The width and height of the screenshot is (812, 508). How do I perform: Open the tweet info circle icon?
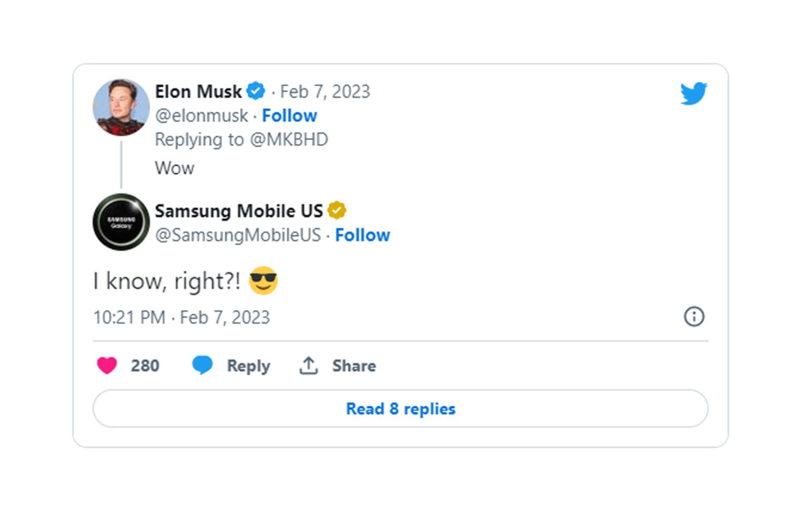coord(694,317)
